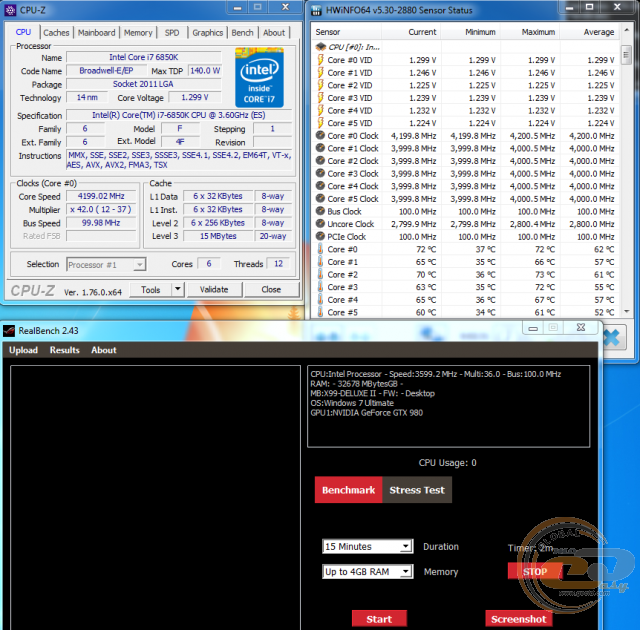The image size is (640, 630).
Task: Open the Graphics tab in CPU-Z
Action: coord(208,33)
